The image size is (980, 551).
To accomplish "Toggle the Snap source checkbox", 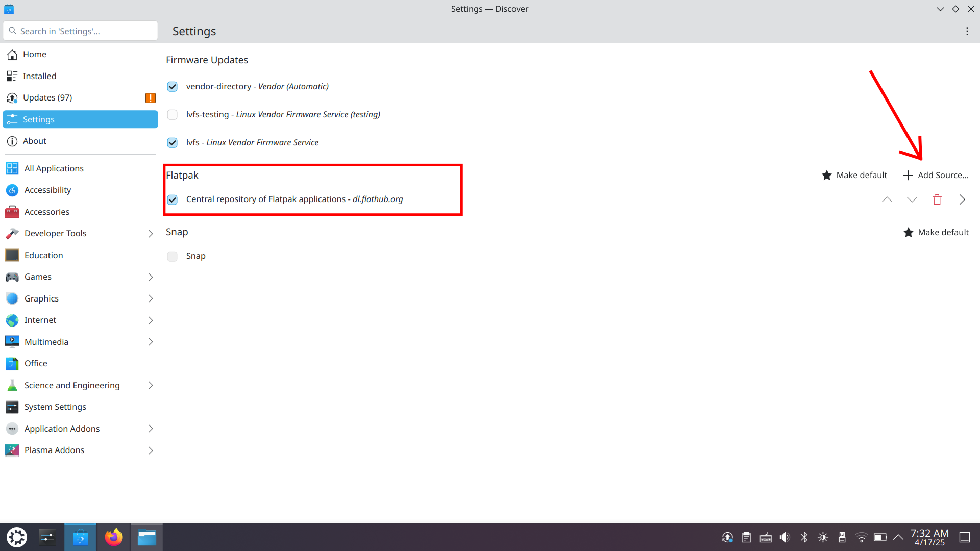I will pos(173,256).
